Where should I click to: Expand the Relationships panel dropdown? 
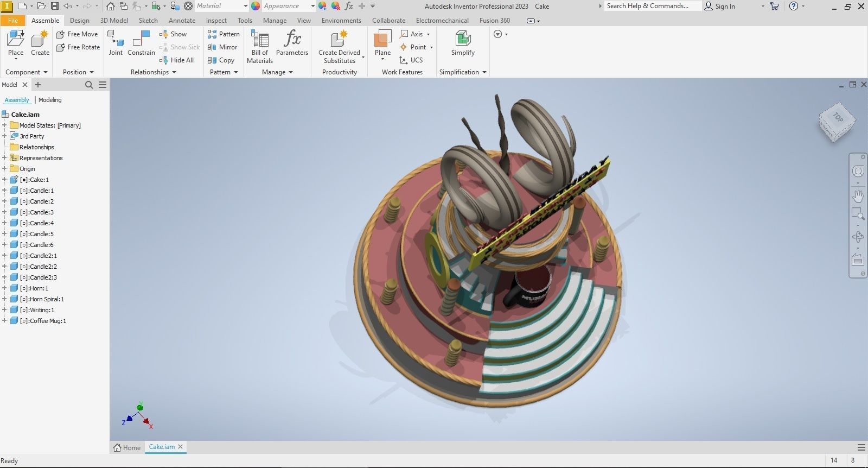coord(174,72)
